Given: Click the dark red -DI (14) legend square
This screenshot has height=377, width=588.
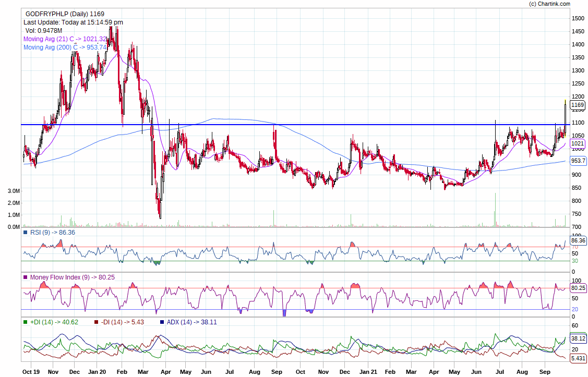Looking at the screenshot, I should pyautogui.click(x=95, y=322).
